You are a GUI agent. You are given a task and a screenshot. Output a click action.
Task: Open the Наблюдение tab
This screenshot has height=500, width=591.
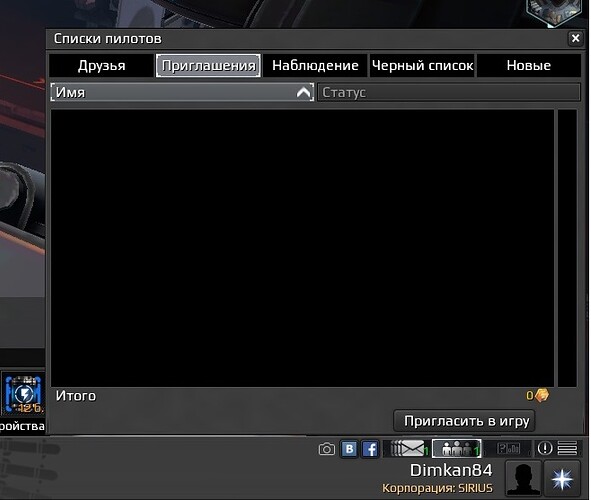point(315,66)
